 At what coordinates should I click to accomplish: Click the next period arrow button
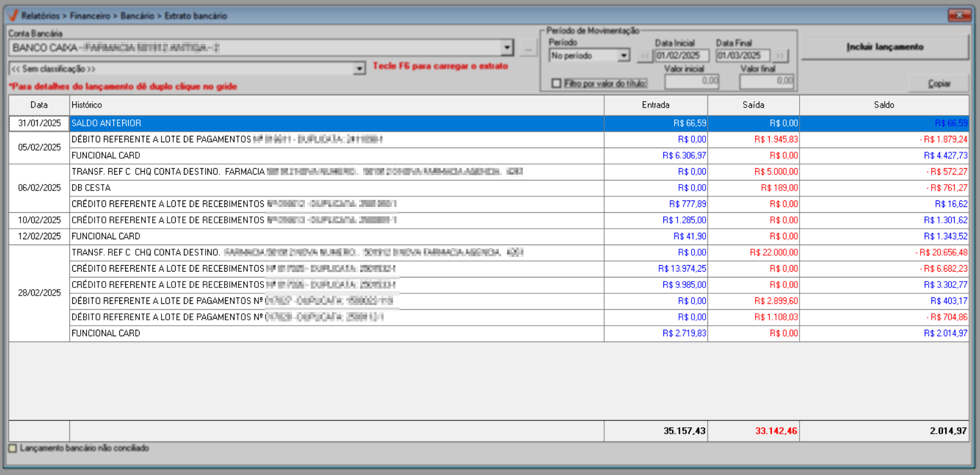pos(780,56)
